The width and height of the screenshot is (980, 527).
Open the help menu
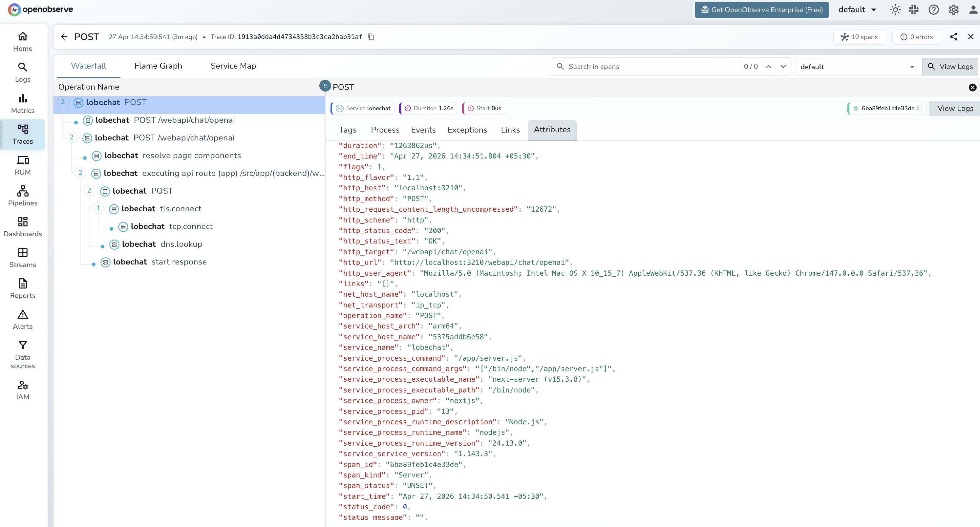(x=934, y=10)
